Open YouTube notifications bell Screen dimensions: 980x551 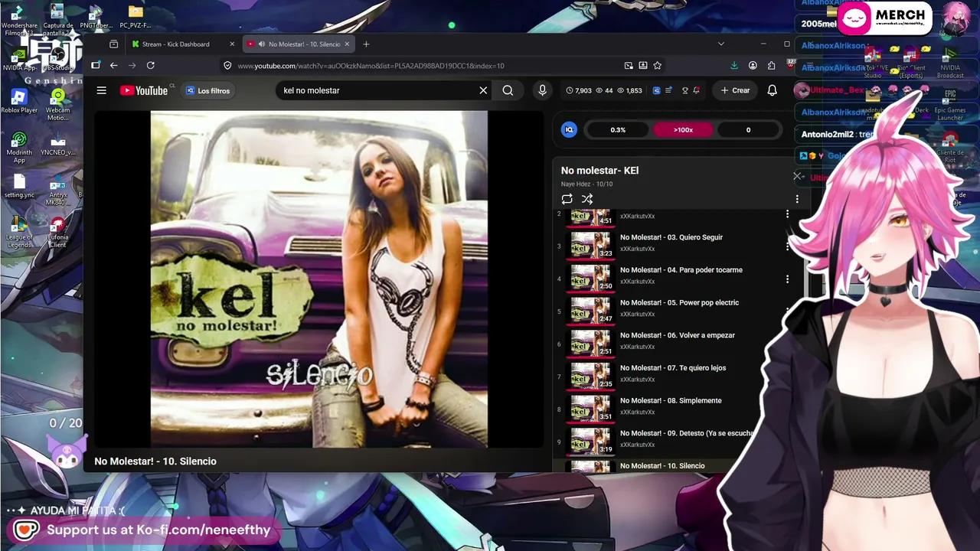coord(772,90)
